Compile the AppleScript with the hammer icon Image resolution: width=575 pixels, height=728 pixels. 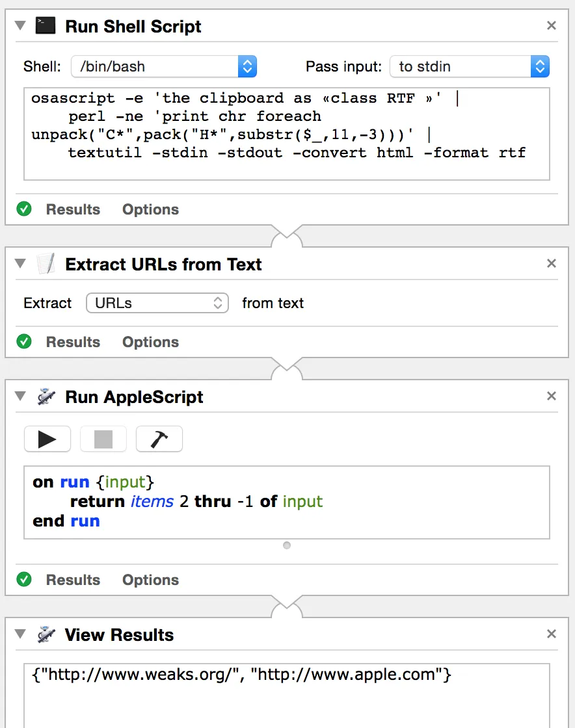pyautogui.click(x=159, y=439)
